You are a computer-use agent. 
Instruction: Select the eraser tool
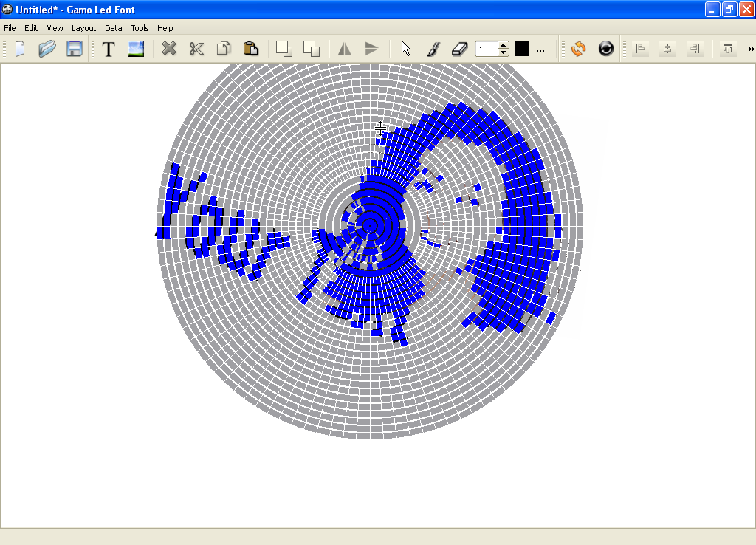[x=459, y=49]
